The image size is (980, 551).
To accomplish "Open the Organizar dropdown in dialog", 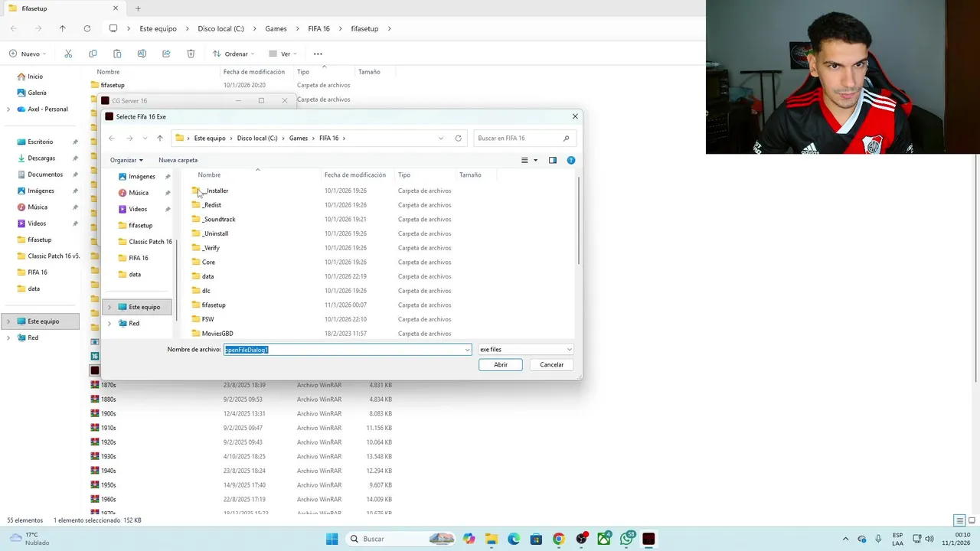I will point(126,160).
